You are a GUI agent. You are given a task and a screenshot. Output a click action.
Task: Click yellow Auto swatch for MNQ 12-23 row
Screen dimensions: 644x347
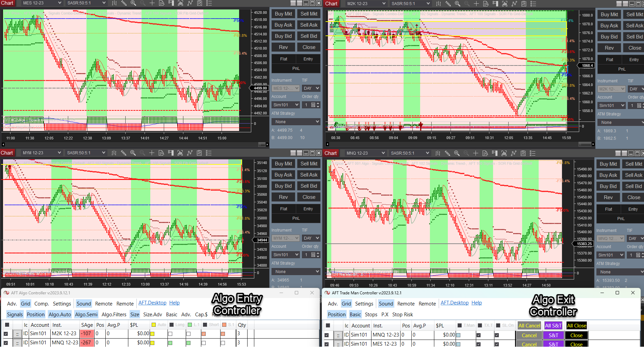pyautogui.click(x=152, y=343)
